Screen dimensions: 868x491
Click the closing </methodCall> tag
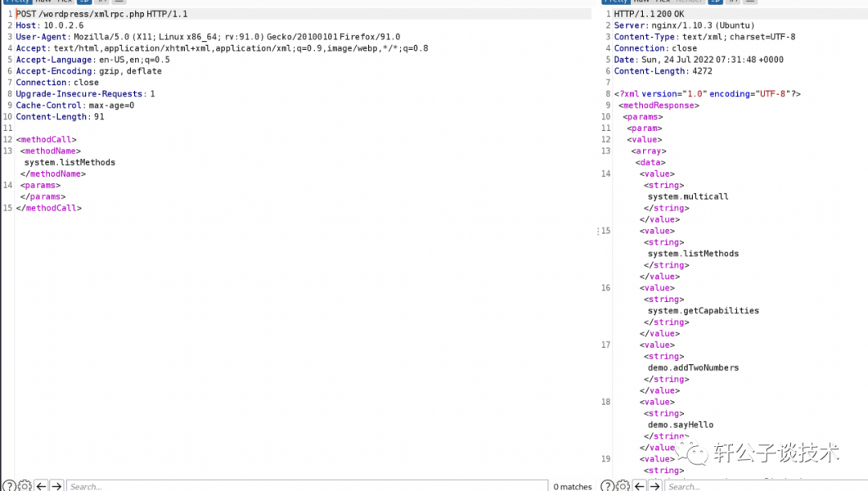click(x=49, y=208)
